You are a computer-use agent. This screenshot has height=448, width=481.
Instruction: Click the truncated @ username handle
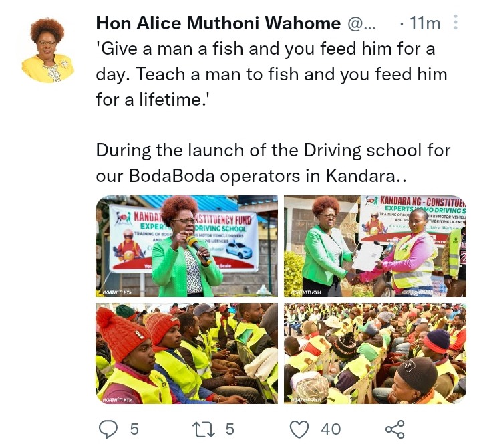361,23
